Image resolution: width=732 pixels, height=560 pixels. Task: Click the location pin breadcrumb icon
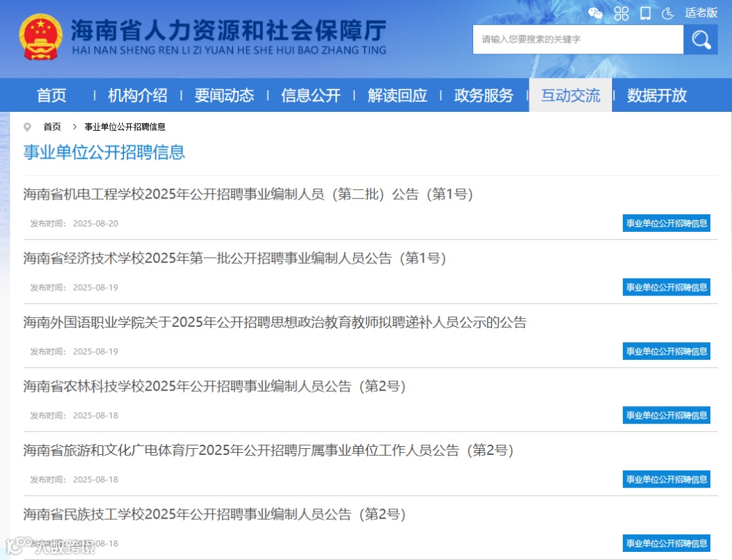point(27,127)
